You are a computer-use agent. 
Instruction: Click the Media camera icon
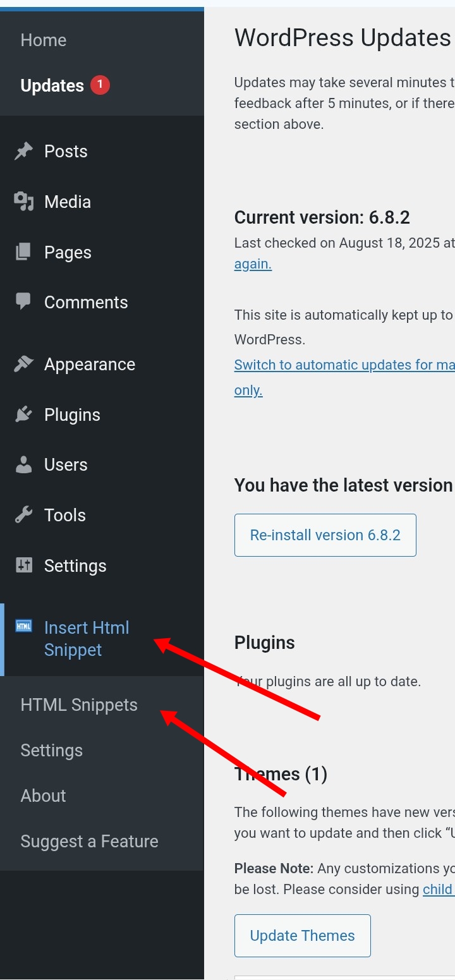tap(23, 202)
